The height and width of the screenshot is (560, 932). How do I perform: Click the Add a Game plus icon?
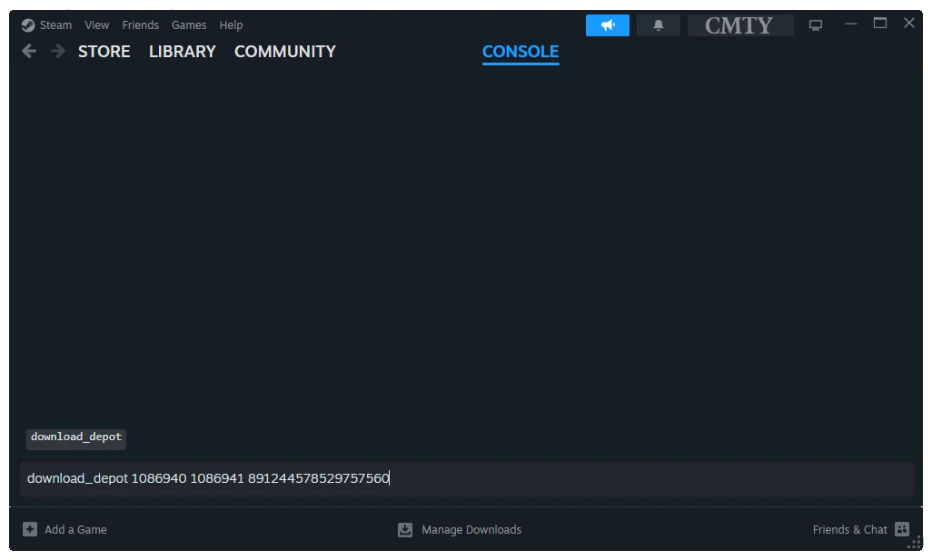pos(30,529)
